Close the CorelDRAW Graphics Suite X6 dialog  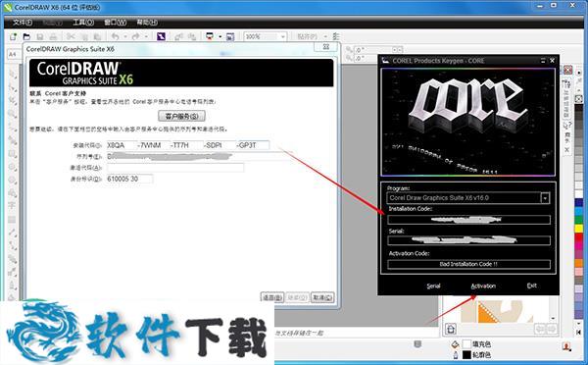(326, 46)
